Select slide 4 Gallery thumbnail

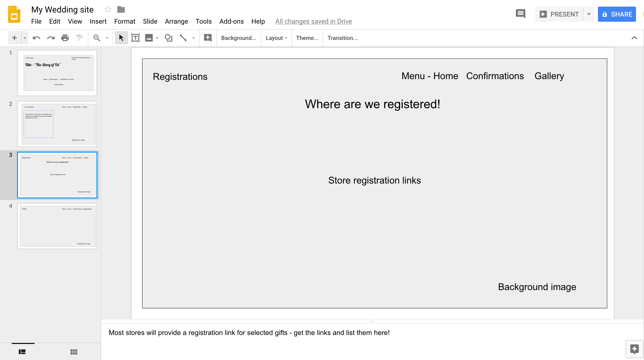pyautogui.click(x=57, y=226)
